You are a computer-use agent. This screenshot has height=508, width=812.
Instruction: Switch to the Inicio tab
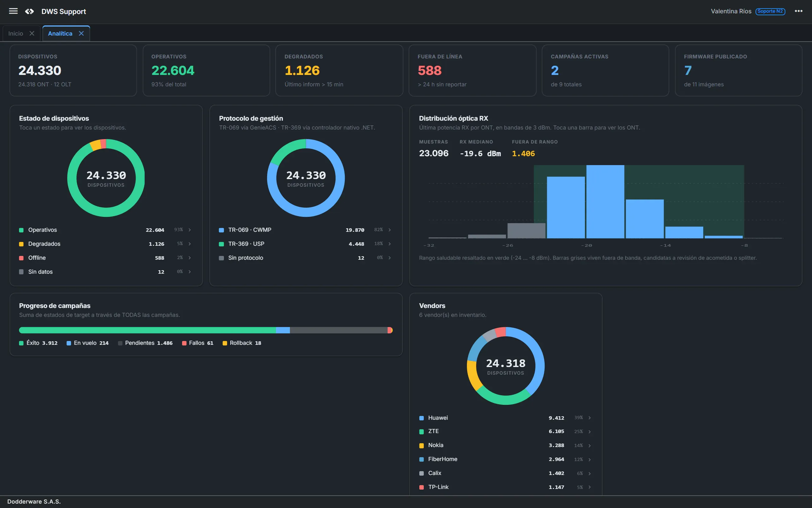tap(16, 33)
